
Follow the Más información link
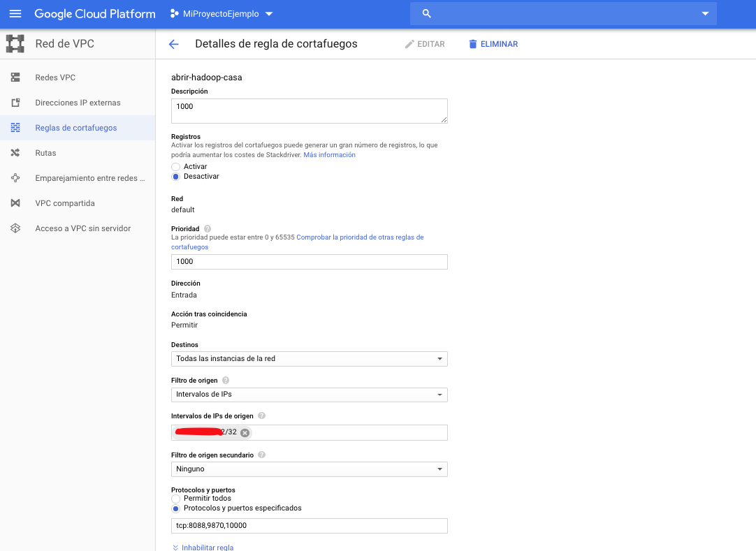[x=329, y=155]
